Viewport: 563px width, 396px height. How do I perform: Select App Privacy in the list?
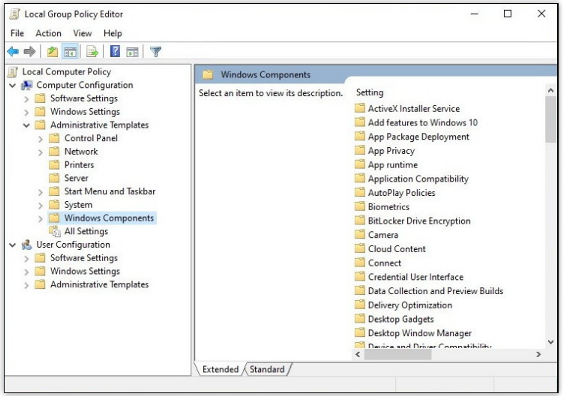(x=391, y=150)
